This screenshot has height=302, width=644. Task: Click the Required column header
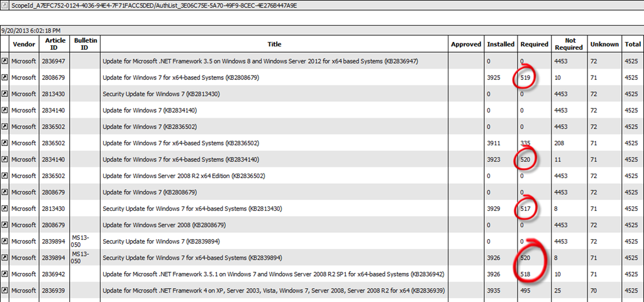coord(534,45)
